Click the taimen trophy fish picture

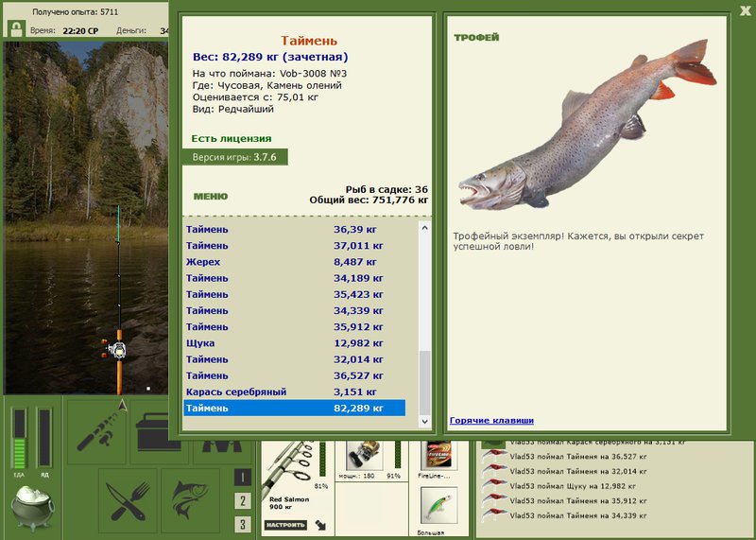[587, 126]
